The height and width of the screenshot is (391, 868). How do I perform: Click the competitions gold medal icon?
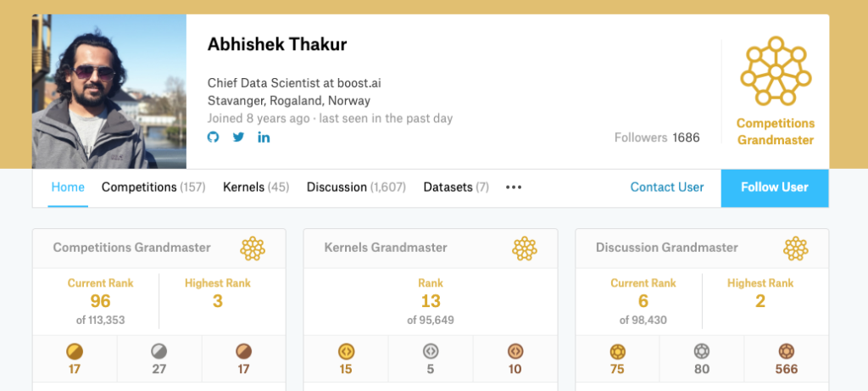point(75,351)
